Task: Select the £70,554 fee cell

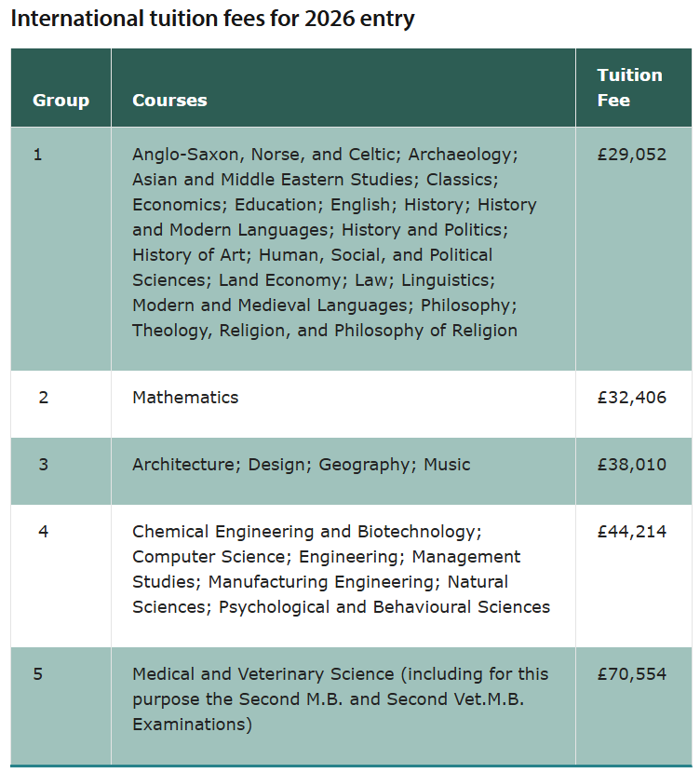Action: tap(632, 674)
